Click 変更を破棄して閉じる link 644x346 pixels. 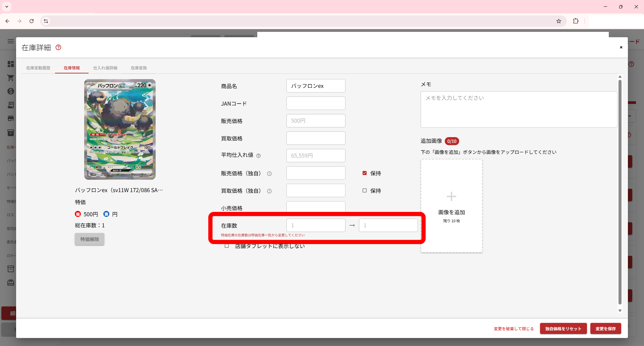[514, 329]
